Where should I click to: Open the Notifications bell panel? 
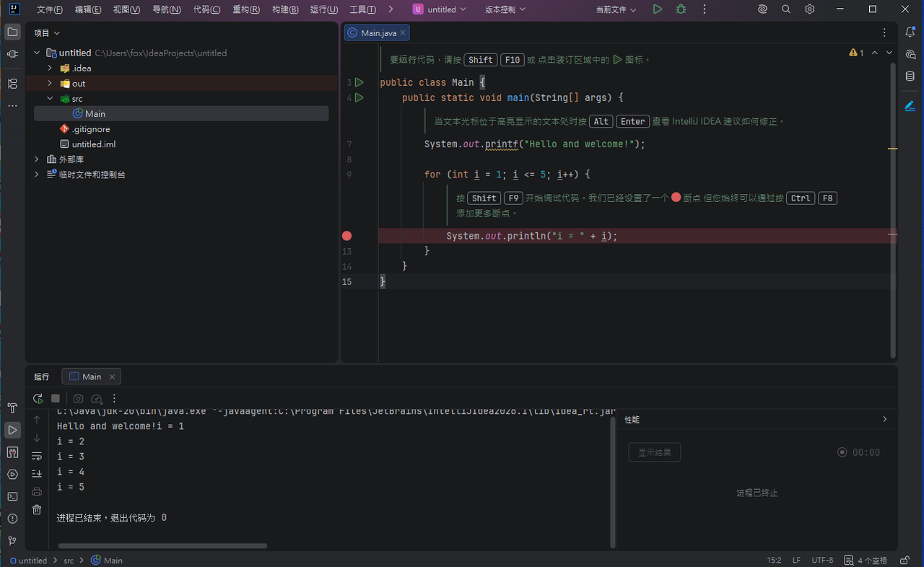[x=910, y=32]
